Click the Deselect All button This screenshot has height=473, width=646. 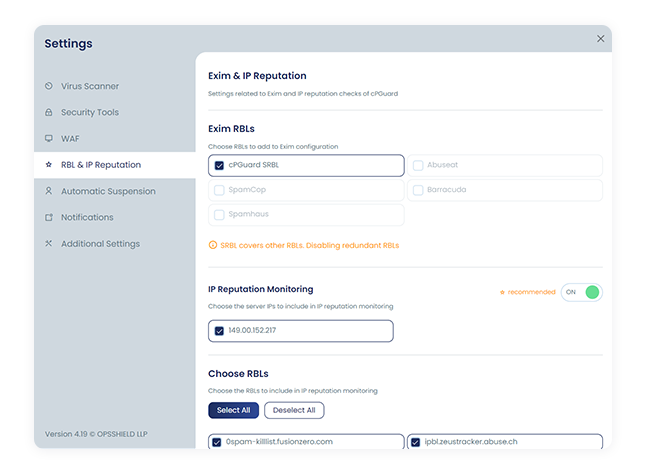(x=294, y=410)
